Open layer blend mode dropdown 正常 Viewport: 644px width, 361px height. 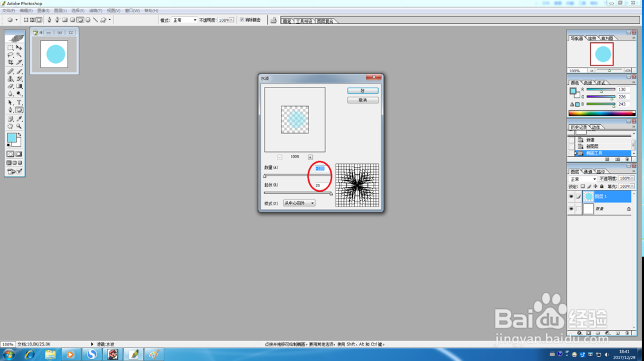pyautogui.click(x=583, y=179)
